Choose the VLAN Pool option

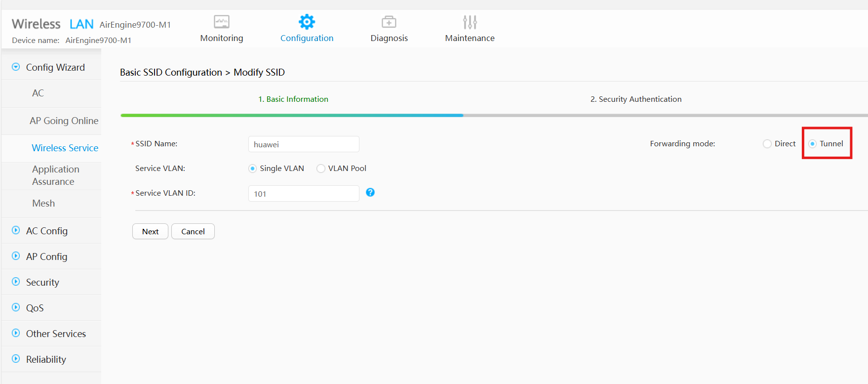pyautogui.click(x=321, y=169)
